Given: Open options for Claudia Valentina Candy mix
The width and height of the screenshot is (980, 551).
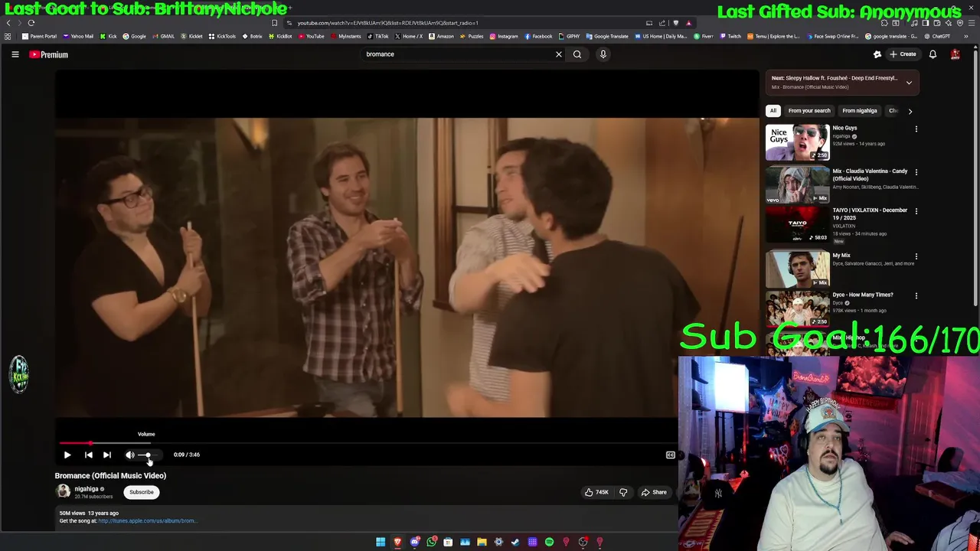Looking at the screenshot, I should (916, 172).
